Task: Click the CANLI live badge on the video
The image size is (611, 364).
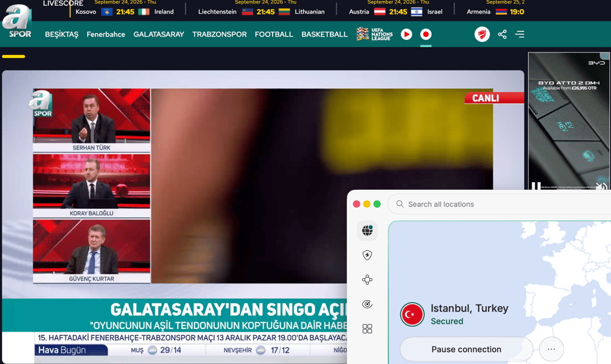Action: [x=493, y=98]
